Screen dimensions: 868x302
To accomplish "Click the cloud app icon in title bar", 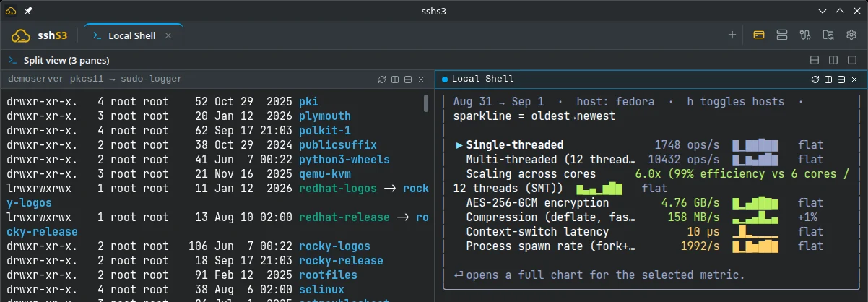I will pos(11,11).
